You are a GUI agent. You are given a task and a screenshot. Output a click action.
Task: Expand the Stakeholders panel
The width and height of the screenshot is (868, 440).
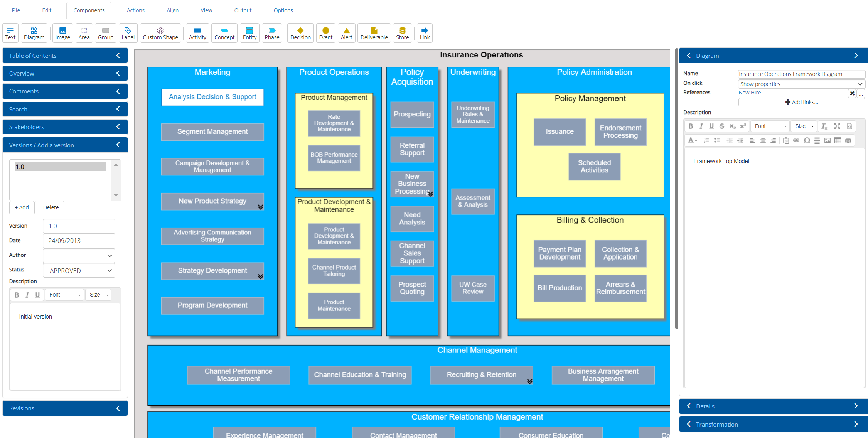65,127
